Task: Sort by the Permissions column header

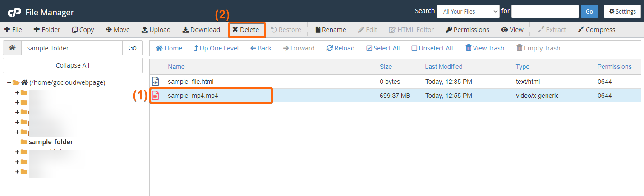Action: tap(615, 67)
